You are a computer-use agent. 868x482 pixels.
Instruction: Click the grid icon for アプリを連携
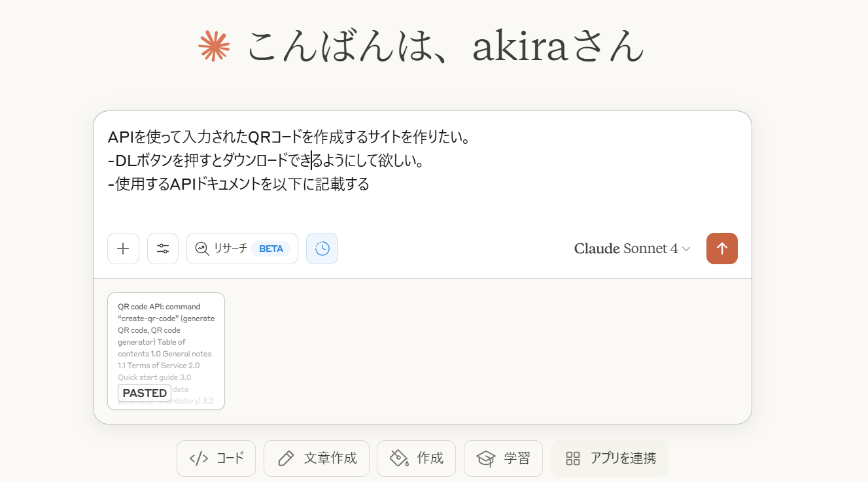(x=573, y=458)
